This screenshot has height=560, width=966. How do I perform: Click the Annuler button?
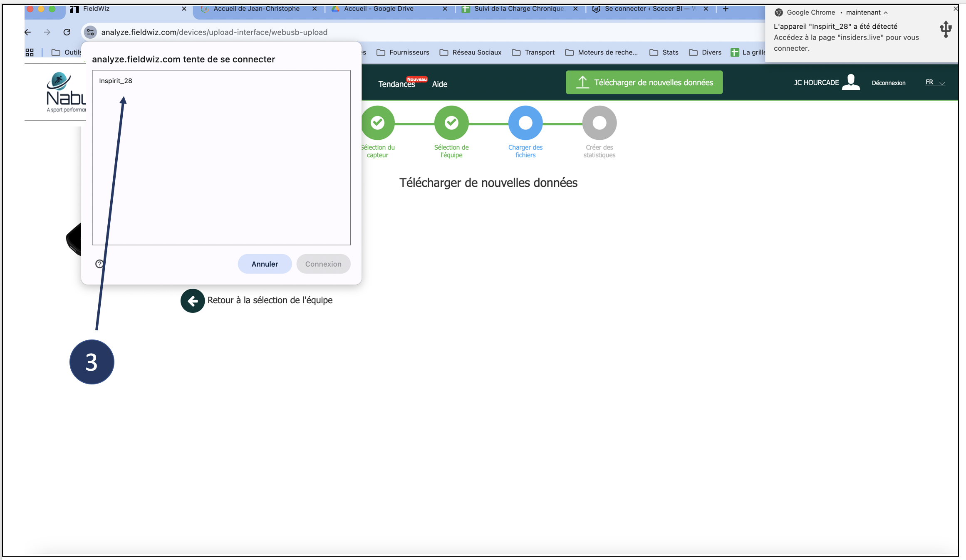[x=265, y=264]
